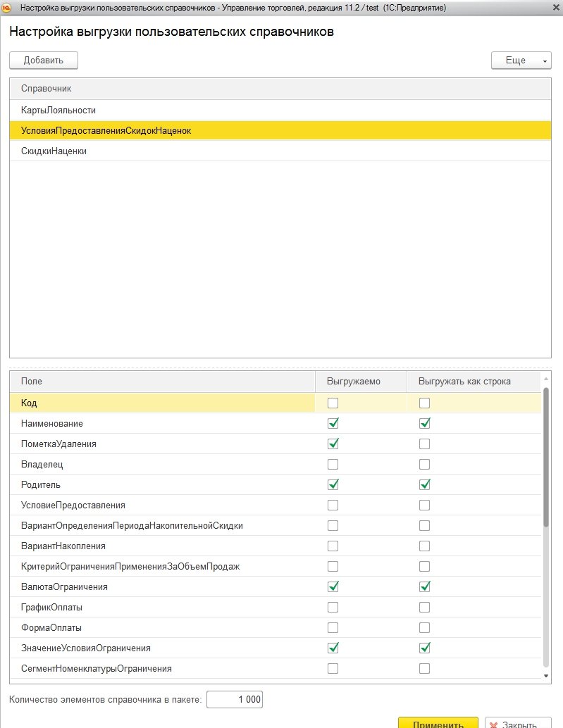Uncheck Выгружать как строка for Родитель

[x=425, y=484]
